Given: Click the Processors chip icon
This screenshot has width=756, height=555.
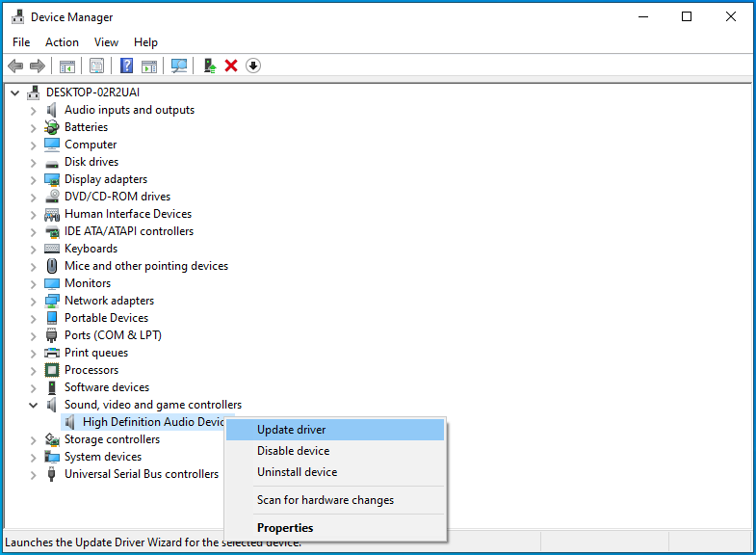Looking at the screenshot, I should click(x=52, y=370).
